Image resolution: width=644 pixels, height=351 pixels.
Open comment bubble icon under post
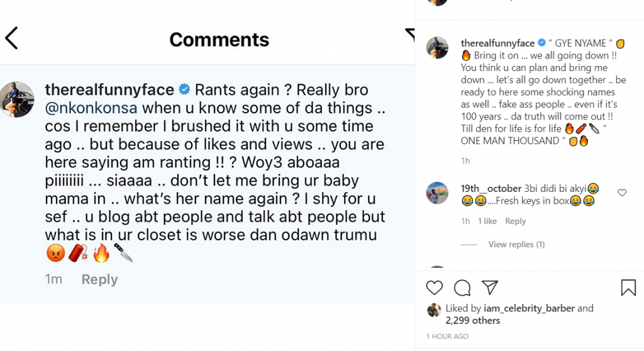coord(462,288)
